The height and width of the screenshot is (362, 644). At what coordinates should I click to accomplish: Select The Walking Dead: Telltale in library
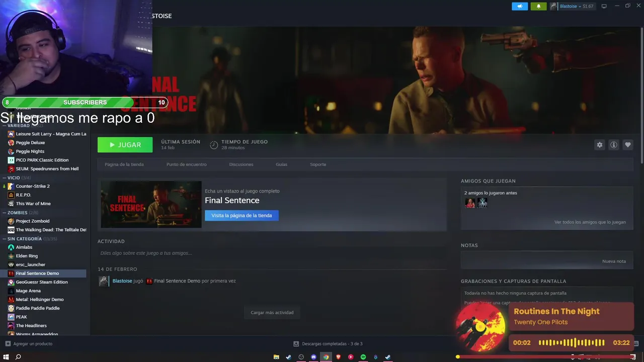coord(51,230)
